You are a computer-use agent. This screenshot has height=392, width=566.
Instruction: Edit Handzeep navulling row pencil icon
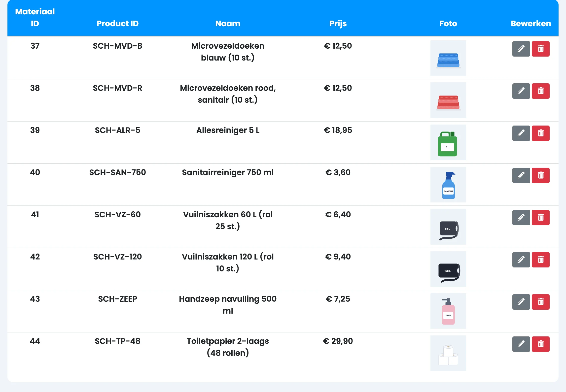coord(521,302)
